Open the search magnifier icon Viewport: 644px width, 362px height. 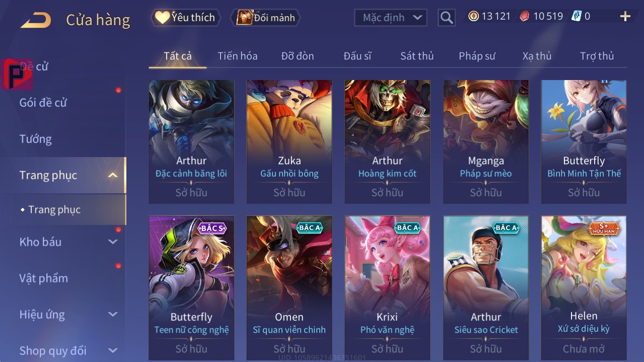[x=447, y=18]
